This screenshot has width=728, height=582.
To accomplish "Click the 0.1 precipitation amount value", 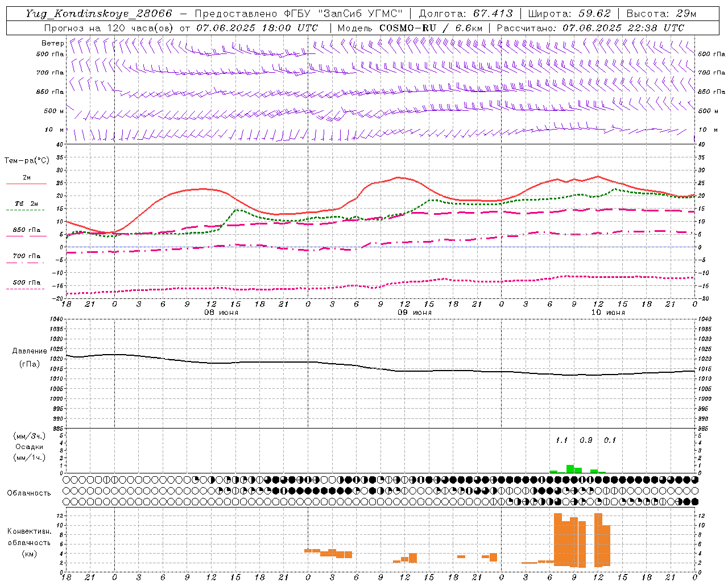I will [610, 440].
